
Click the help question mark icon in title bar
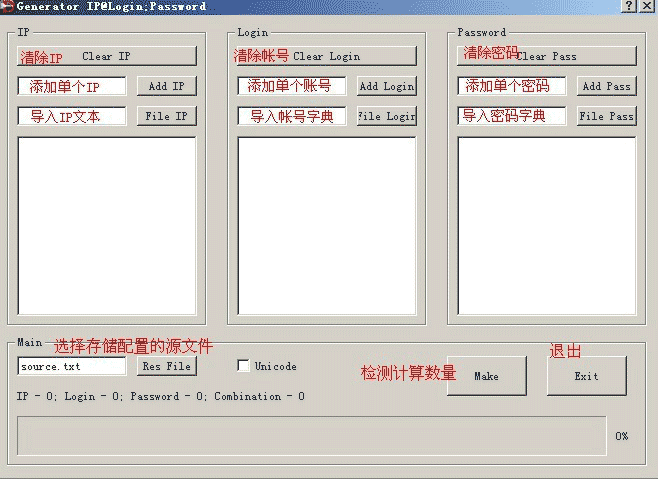629,6
